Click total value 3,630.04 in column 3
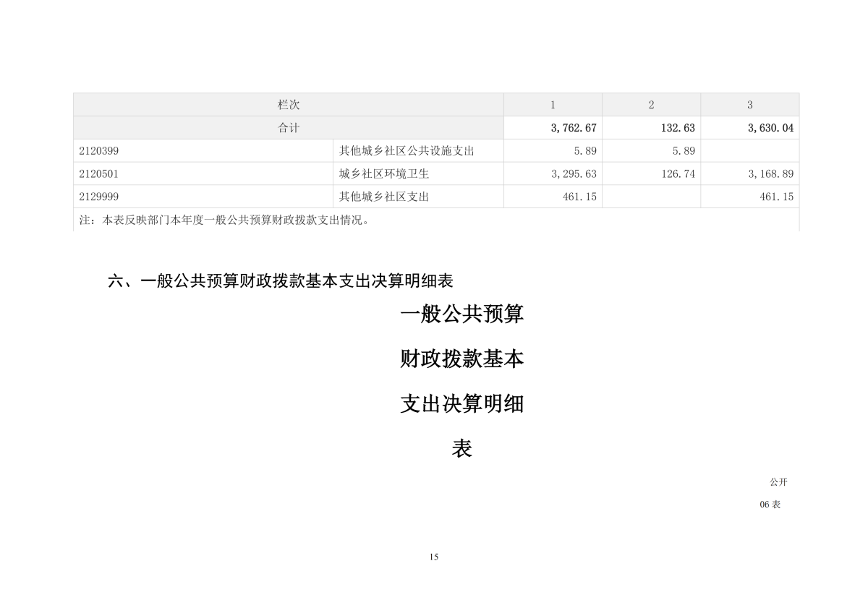The height and width of the screenshot is (613, 868). click(750, 128)
